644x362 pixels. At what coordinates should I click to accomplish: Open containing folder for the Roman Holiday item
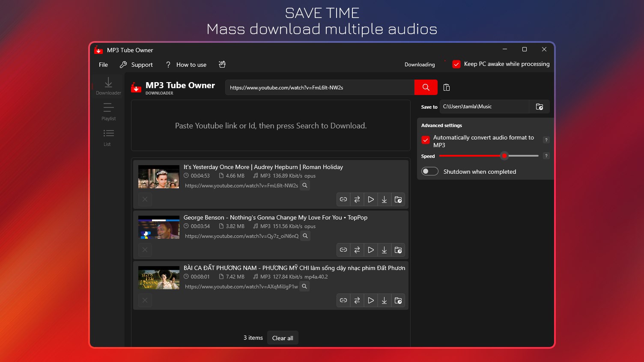tap(398, 199)
